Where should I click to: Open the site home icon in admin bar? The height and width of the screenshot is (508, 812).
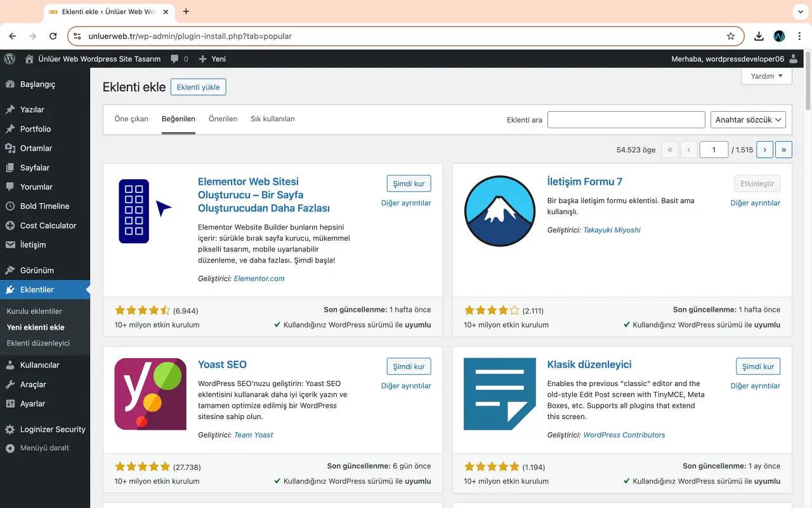(29, 58)
